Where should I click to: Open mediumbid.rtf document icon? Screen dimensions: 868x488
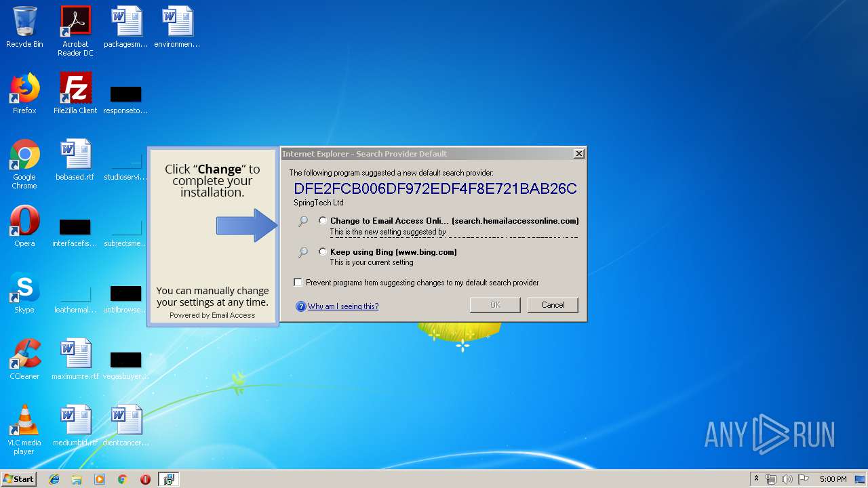point(75,426)
